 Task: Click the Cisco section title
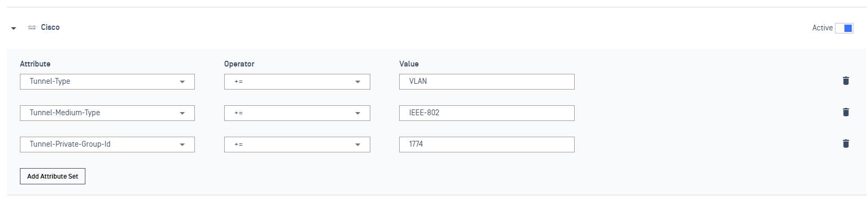pyautogui.click(x=50, y=27)
